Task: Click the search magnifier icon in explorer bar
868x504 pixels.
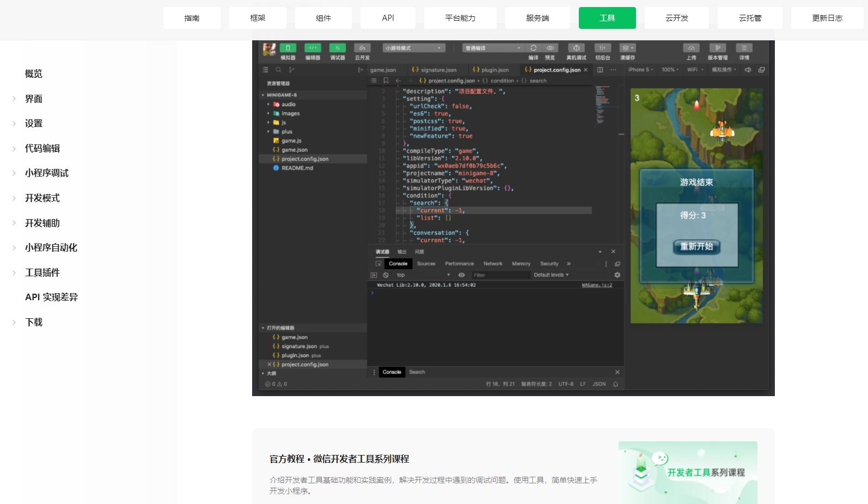Action: point(278,70)
